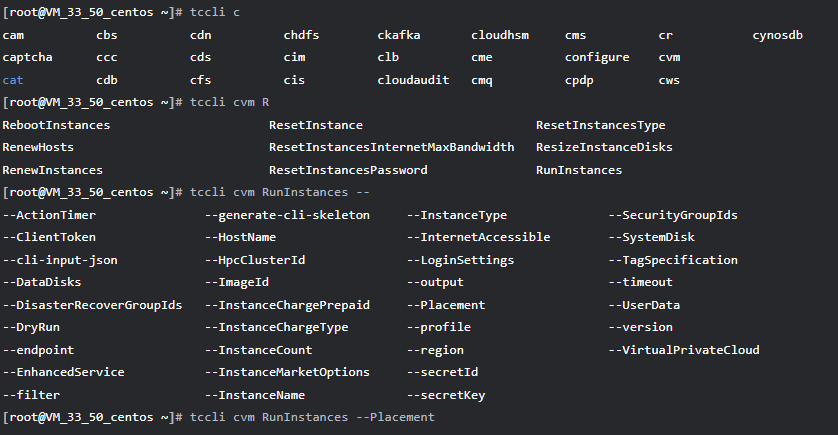Select the '--secretKey' option
838x435 pixels.
click(x=446, y=395)
